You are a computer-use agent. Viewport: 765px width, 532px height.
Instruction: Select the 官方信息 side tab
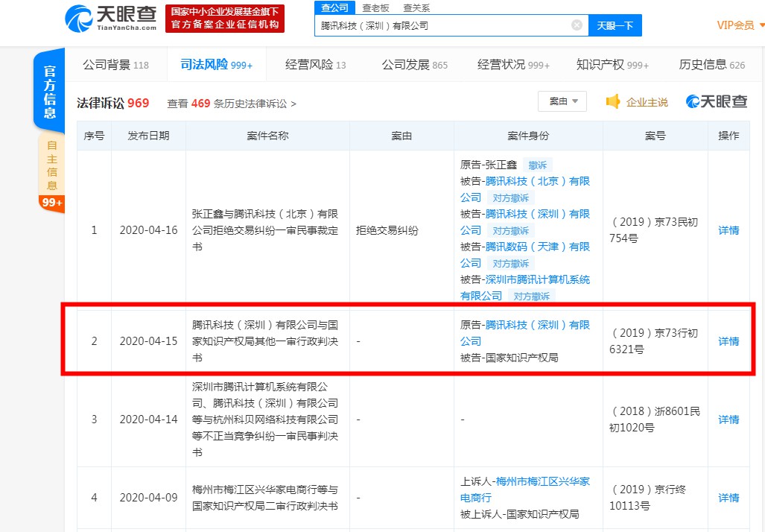pyautogui.click(x=49, y=91)
